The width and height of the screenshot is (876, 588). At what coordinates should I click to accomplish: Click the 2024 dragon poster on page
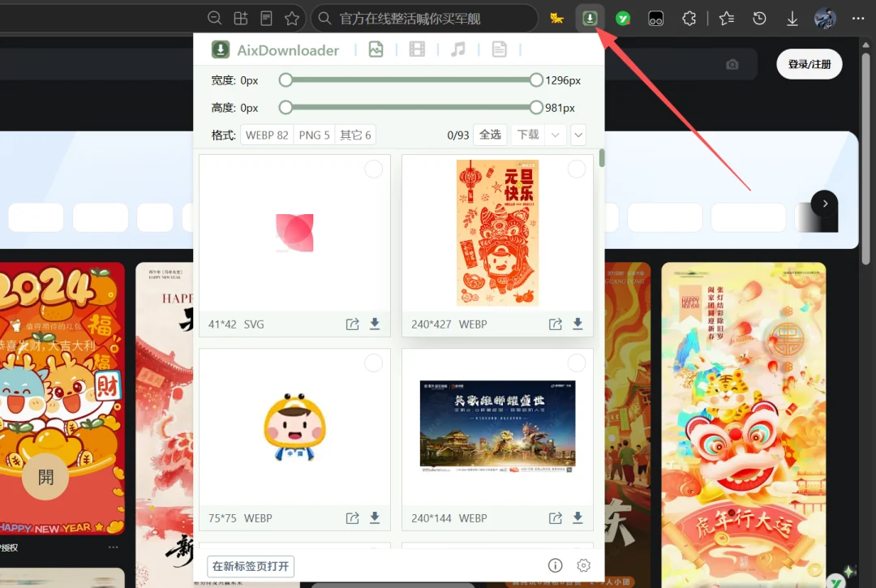62,399
